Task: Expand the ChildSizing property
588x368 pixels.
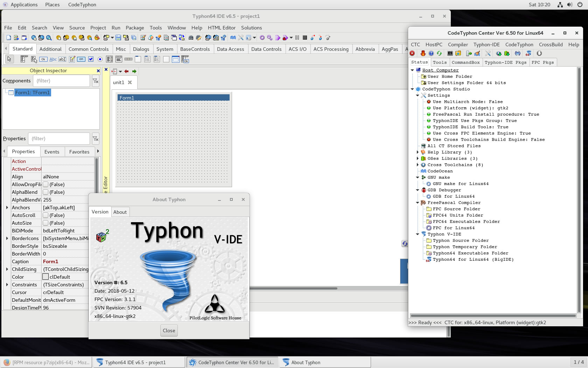Action: coord(7,269)
